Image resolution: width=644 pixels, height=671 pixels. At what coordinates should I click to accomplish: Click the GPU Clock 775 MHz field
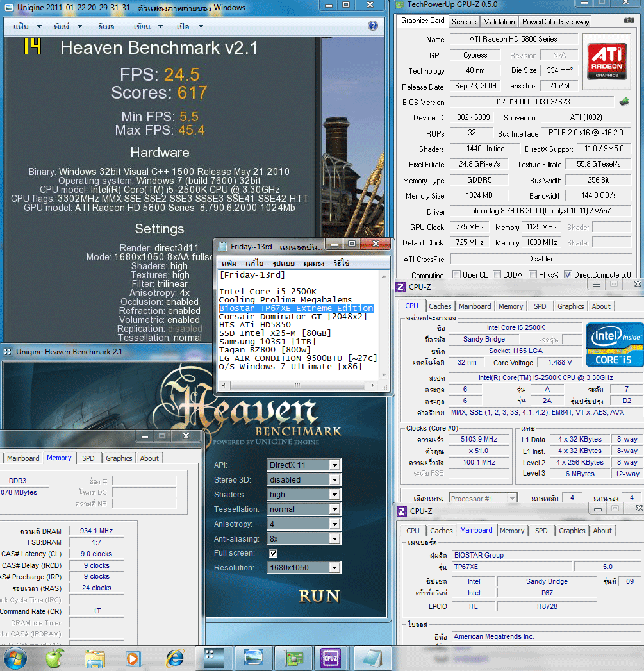click(x=470, y=227)
